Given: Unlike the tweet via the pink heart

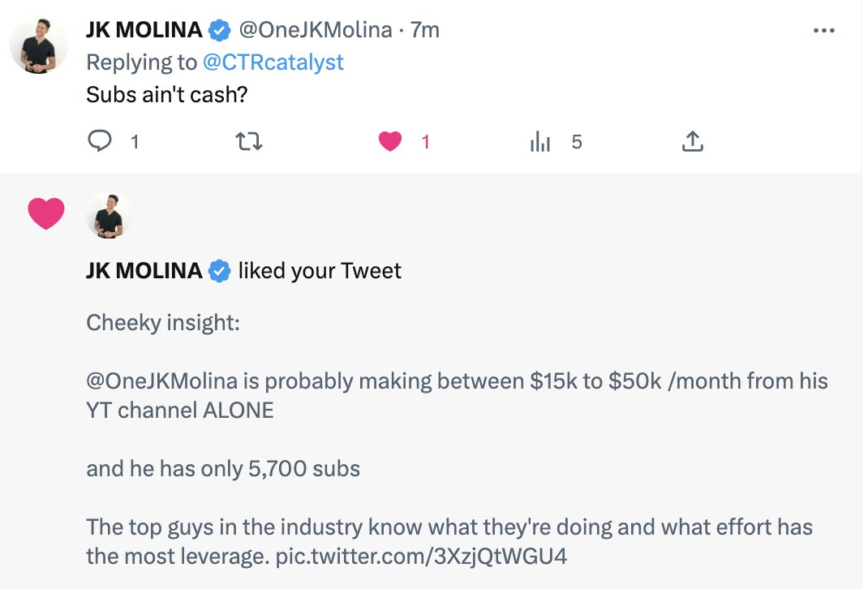Looking at the screenshot, I should point(391,142).
